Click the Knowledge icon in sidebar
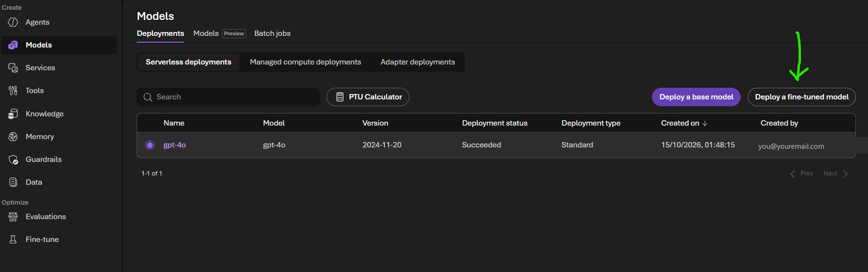The image size is (868, 272). 13,114
